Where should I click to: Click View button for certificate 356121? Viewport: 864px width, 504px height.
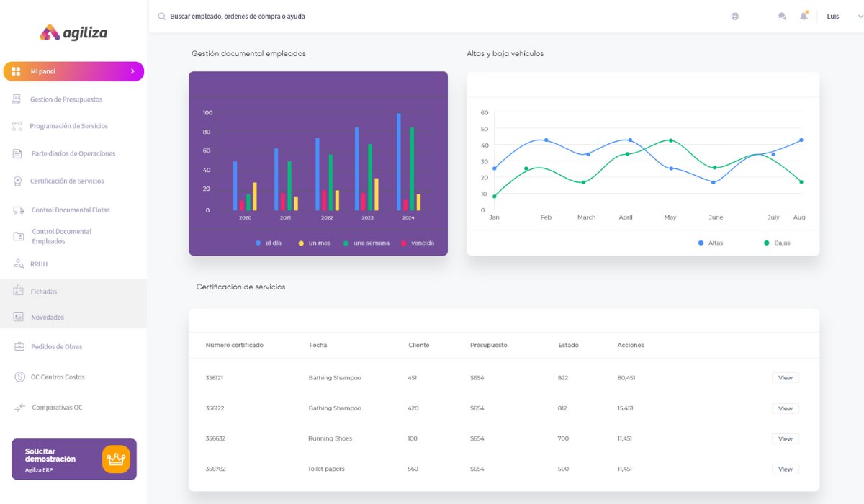click(x=785, y=378)
